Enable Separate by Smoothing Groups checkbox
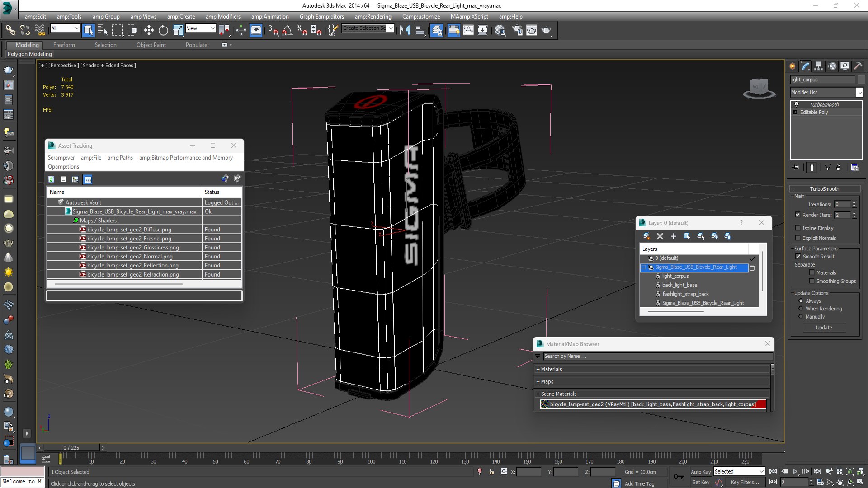 pyautogui.click(x=811, y=281)
